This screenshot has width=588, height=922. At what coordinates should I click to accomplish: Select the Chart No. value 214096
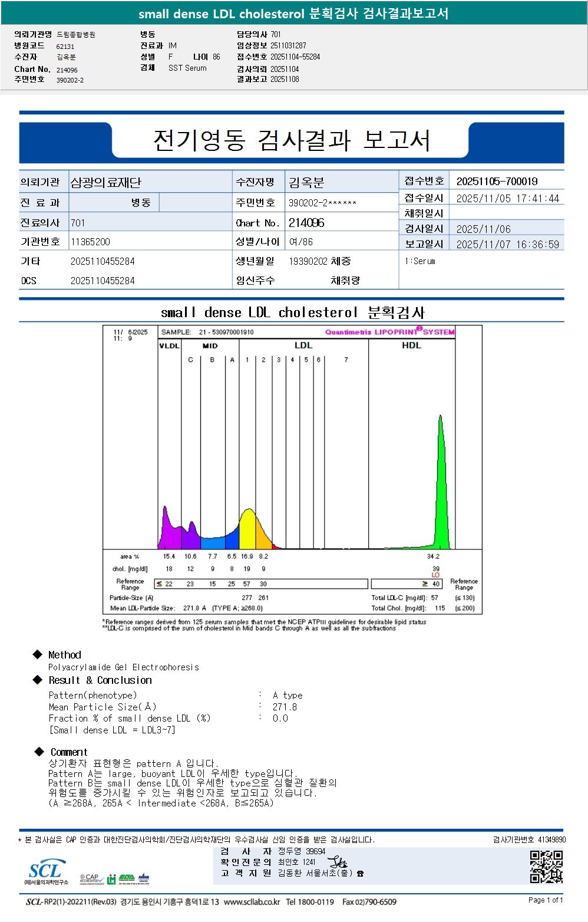[x=306, y=223]
